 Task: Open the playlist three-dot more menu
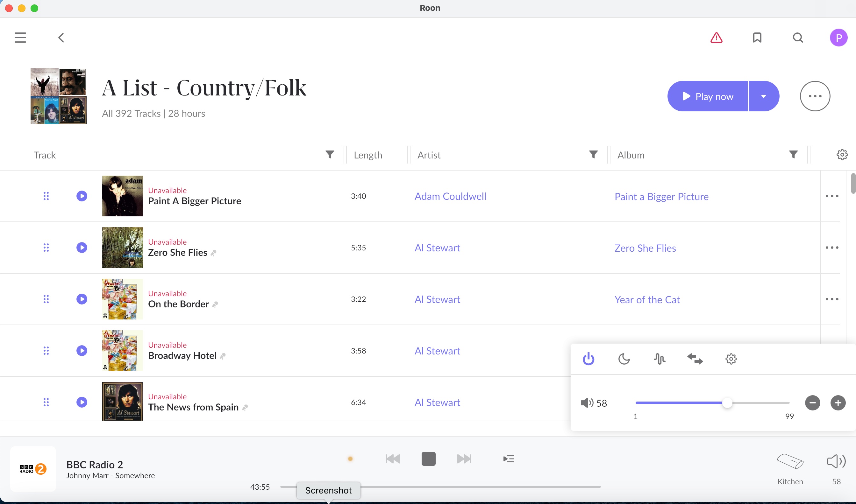pos(815,96)
